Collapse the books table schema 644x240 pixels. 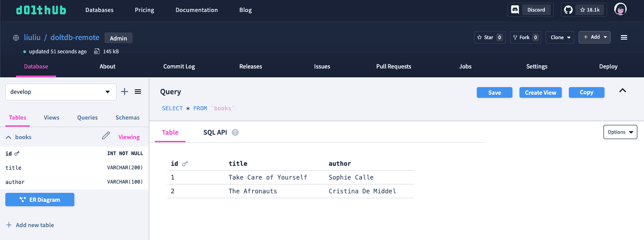click(x=8, y=137)
